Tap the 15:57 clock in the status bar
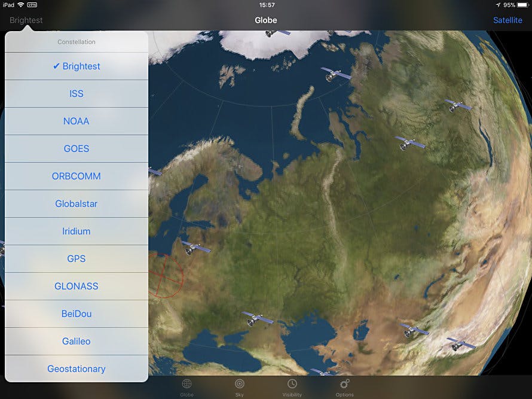 click(267, 5)
